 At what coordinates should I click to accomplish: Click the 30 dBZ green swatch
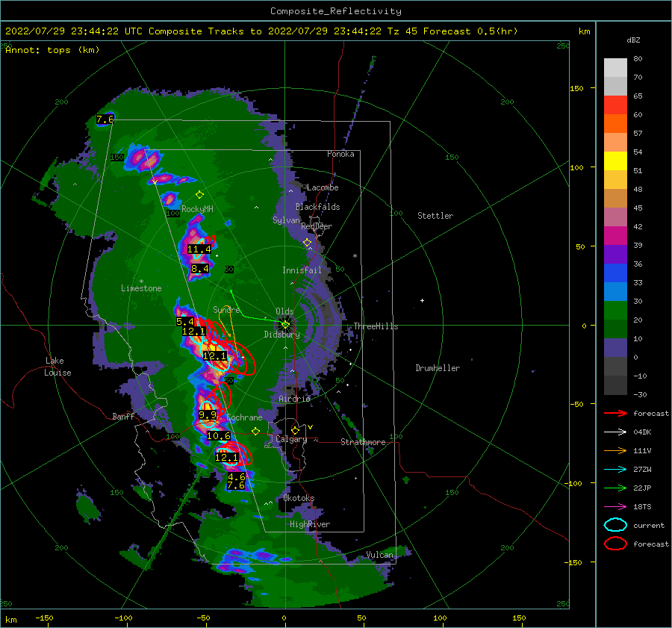[x=615, y=310]
